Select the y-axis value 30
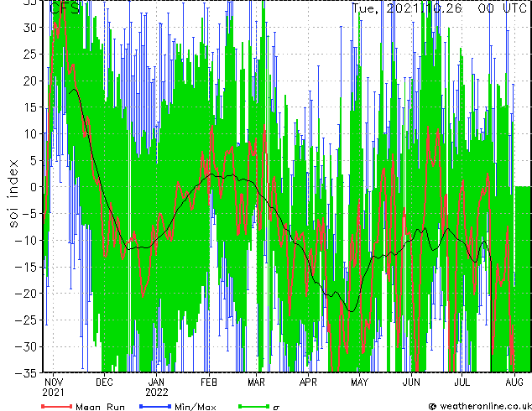This screenshot has width=532, height=411. coord(30,28)
